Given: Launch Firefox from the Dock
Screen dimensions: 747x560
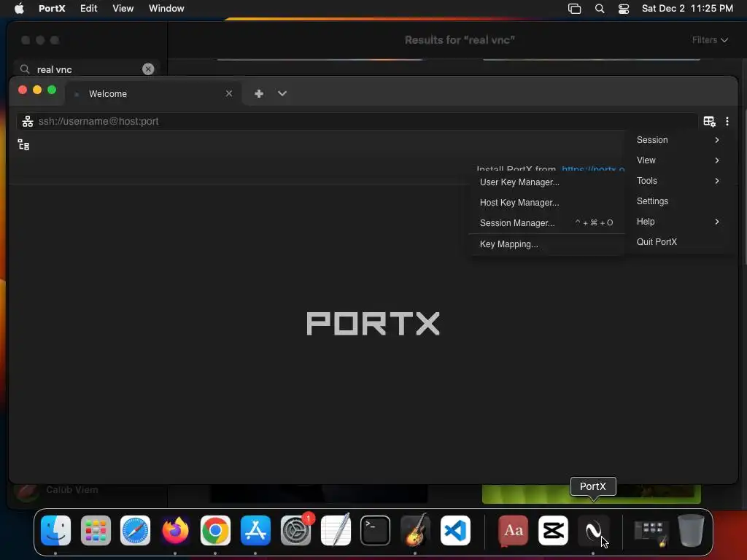Looking at the screenshot, I should tap(175, 530).
